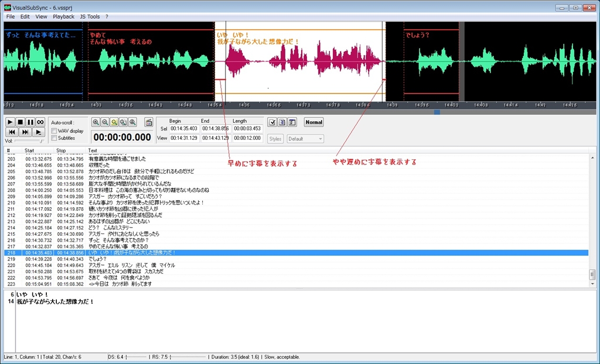Click the selection Begin time field

click(184, 128)
